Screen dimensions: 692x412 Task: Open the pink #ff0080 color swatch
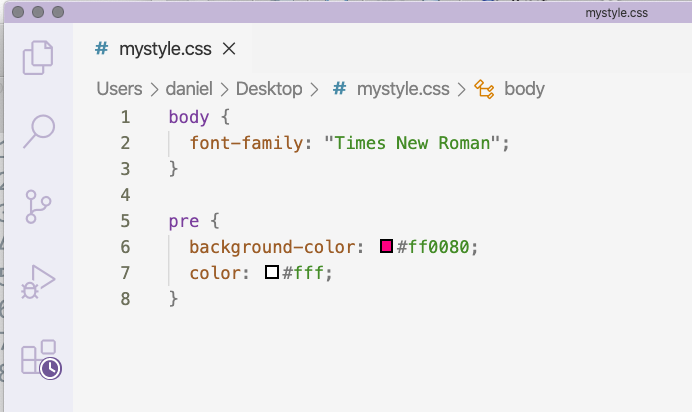(386, 246)
